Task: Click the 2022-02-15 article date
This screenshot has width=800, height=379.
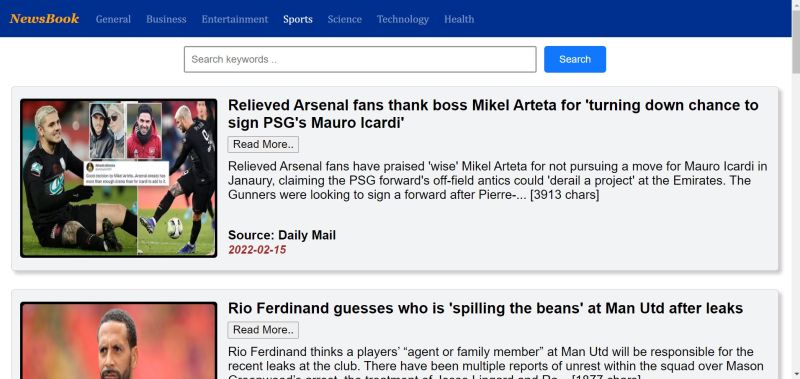Action: pyautogui.click(x=257, y=250)
